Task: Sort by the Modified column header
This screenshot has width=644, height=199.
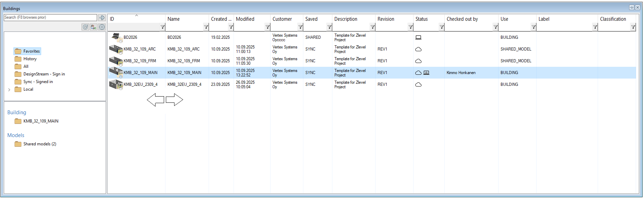Action: click(245, 19)
